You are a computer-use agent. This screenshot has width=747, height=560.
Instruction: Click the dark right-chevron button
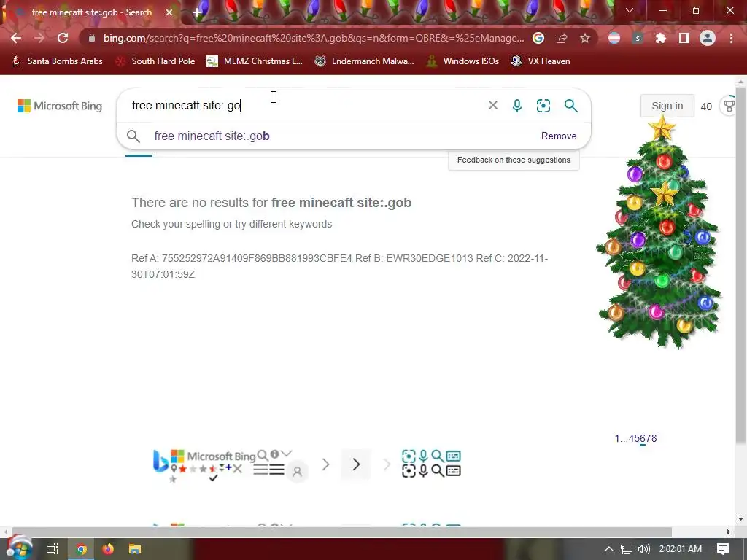(356, 464)
